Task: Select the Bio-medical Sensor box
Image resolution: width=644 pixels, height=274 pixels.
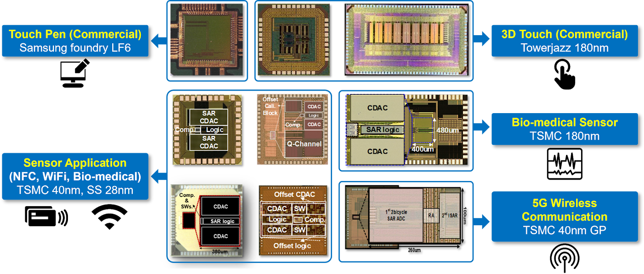Action: (565, 129)
